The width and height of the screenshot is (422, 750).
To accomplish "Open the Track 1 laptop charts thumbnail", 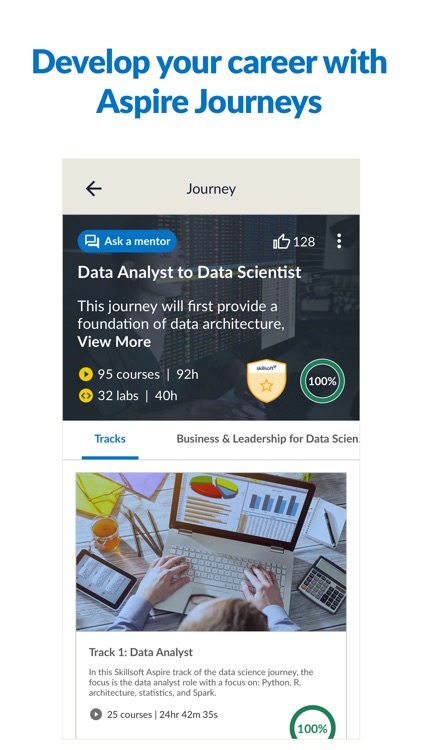I will point(211,552).
